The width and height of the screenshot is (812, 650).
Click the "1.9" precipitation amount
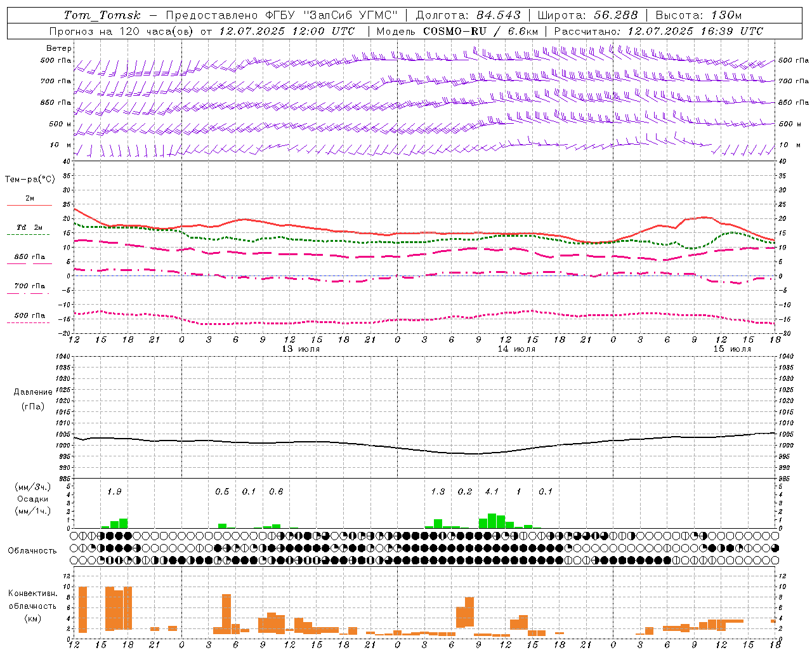114,491
